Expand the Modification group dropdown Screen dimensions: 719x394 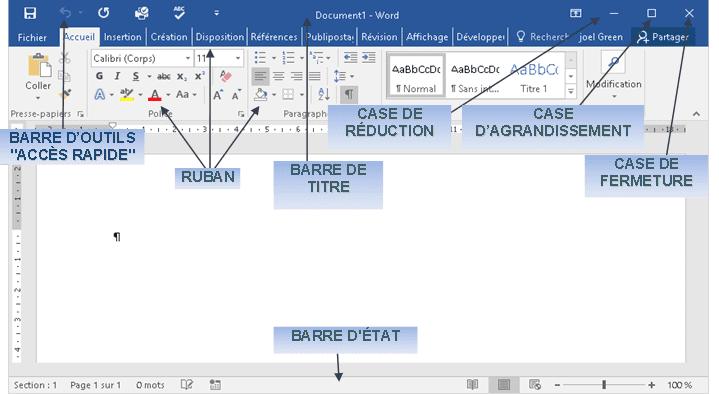614,76
